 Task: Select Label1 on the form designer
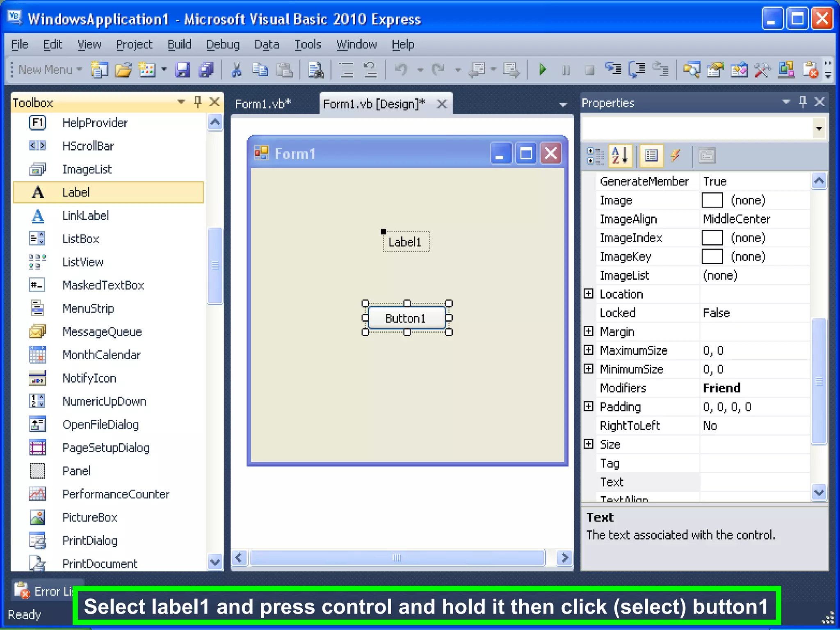click(406, 242)
